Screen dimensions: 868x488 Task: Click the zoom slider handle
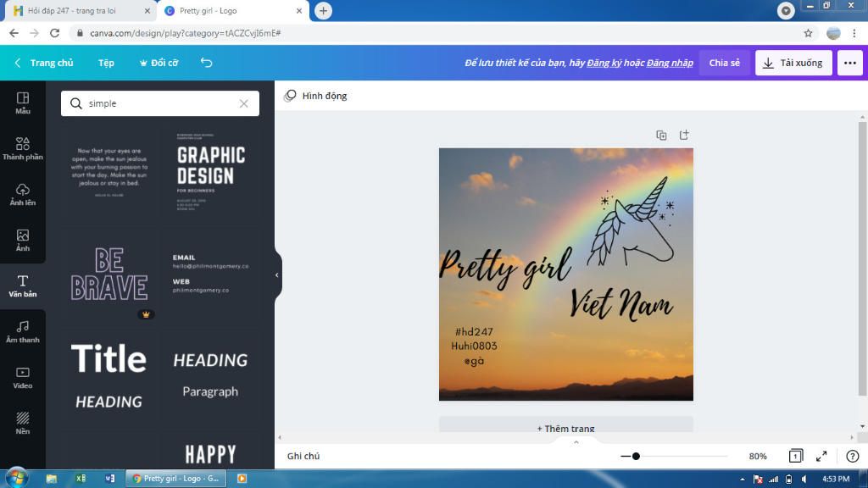coord(636,457)
